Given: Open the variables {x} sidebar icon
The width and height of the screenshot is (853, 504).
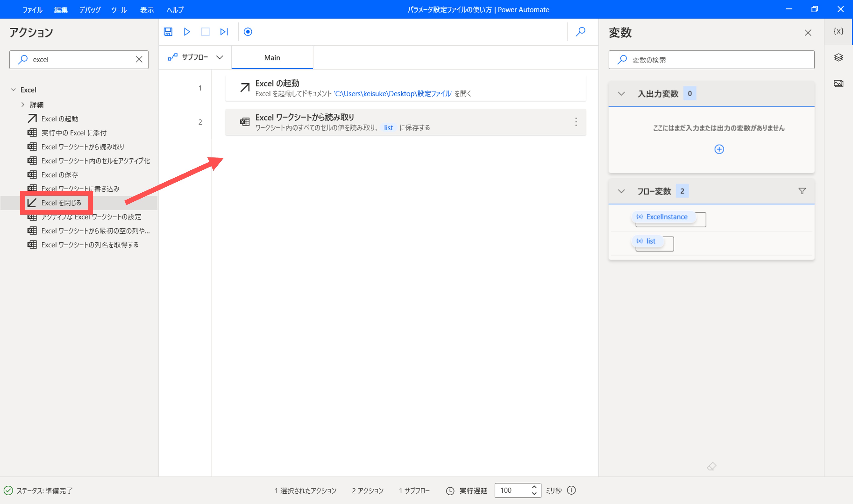Looking at the screenshot, I should [x=838, y=31].
